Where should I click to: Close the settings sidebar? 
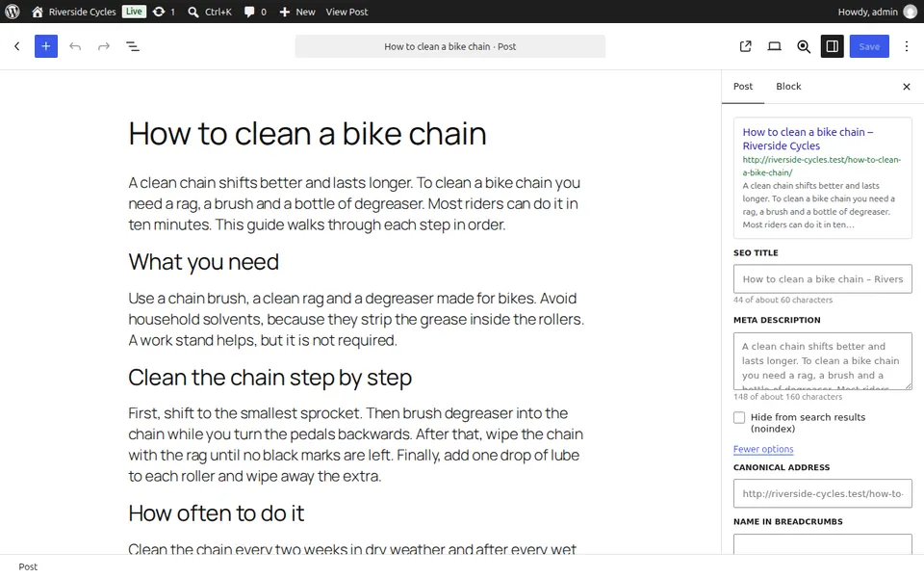[x=907, y=87]
